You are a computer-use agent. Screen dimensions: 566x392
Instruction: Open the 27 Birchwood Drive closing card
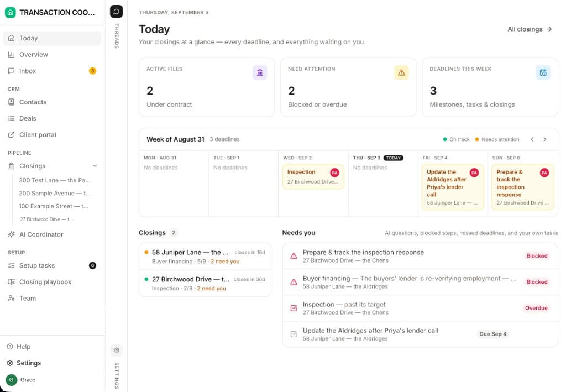click(x=205, y=283)
